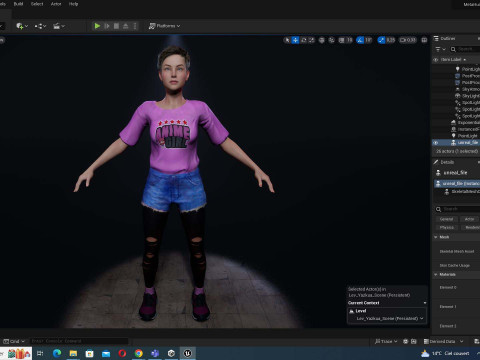Open the Actor menu
The height and width of the screenshot is (360, 480).
56,4
